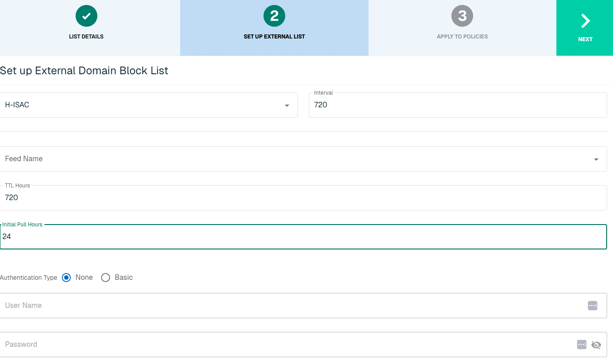613x364 pixels.
Task: Click the TTL Hours field
Action: [x=303, y=198]
